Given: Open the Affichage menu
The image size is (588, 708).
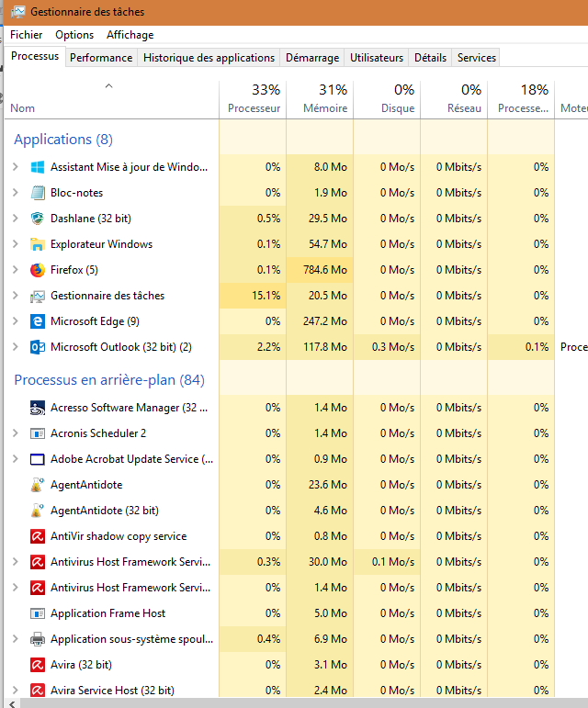Looking at the screenshot, I should (130, 35).
